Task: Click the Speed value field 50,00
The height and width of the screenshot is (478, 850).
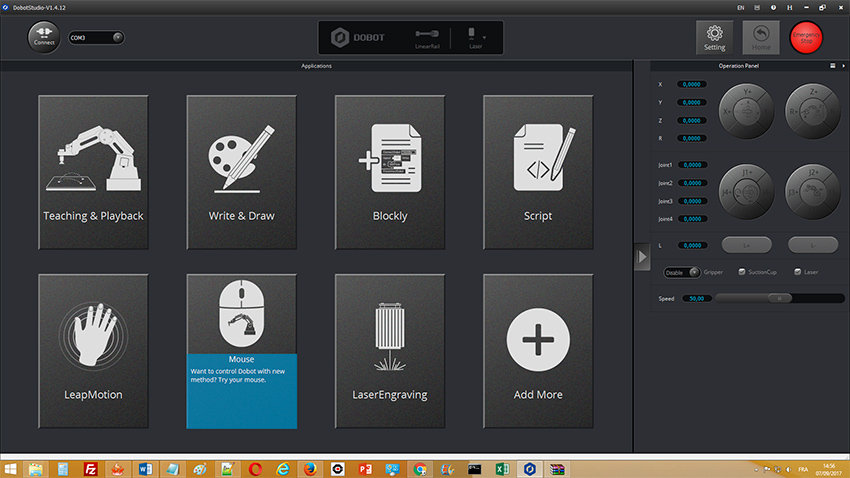Action: (x=697, y=299)
